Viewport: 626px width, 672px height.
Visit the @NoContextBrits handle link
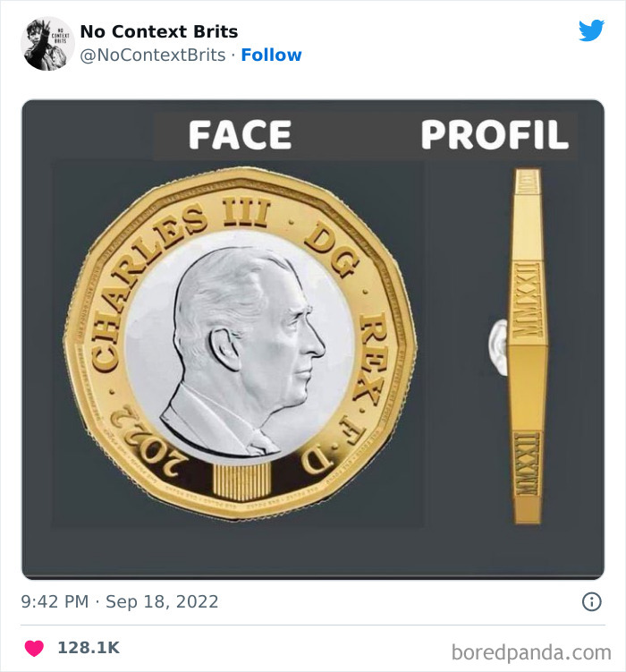coord(153,55)
